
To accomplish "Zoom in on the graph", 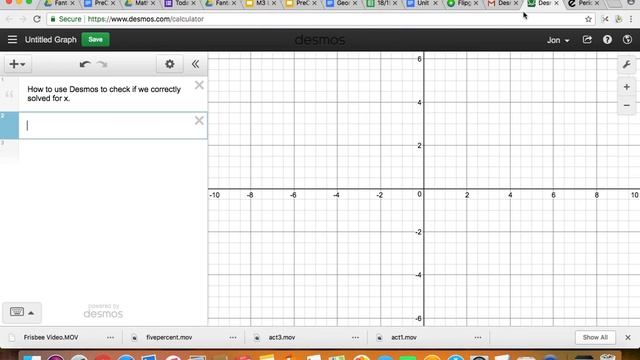I will click(627, 87).
